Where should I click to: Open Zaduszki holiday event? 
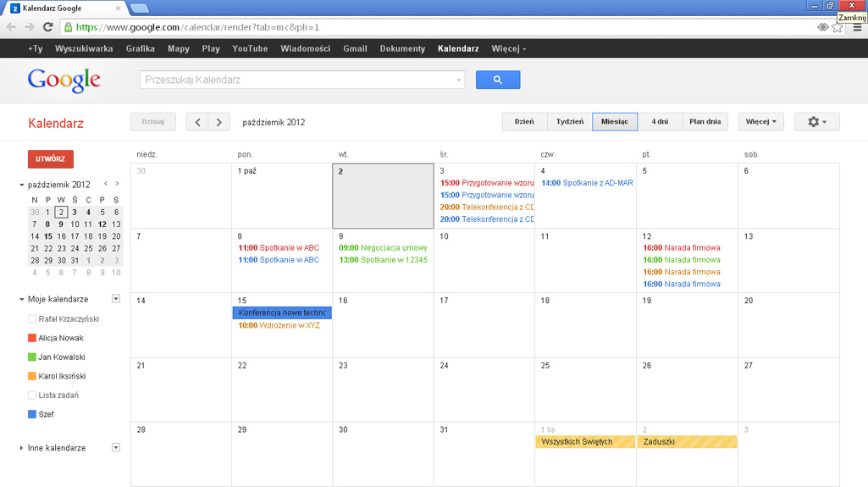click(687, 441)
